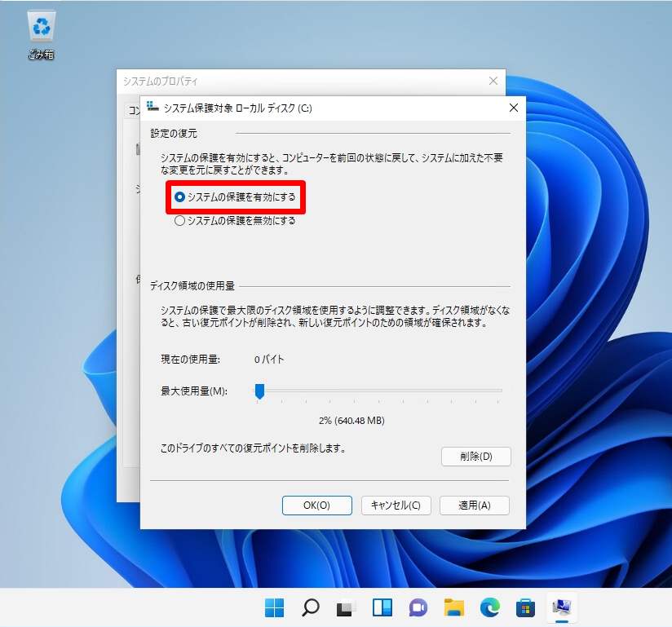The image size is (672, 627).
Task: Click the システム保護対象 dialog icon in titlebar
Action: point(153,108)
